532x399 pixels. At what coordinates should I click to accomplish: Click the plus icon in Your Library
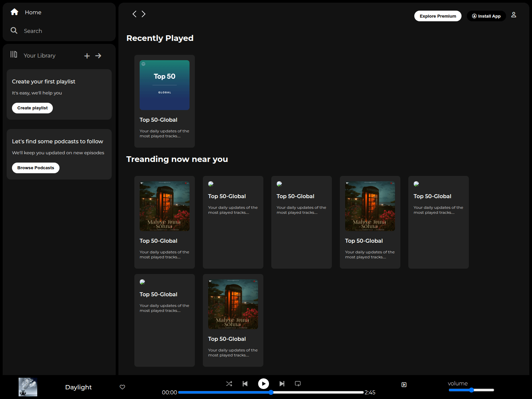coord(87,56)
